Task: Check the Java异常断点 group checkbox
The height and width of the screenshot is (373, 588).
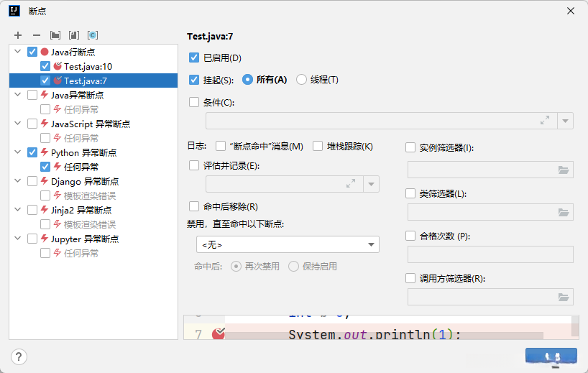Action: tap(32, 95)
